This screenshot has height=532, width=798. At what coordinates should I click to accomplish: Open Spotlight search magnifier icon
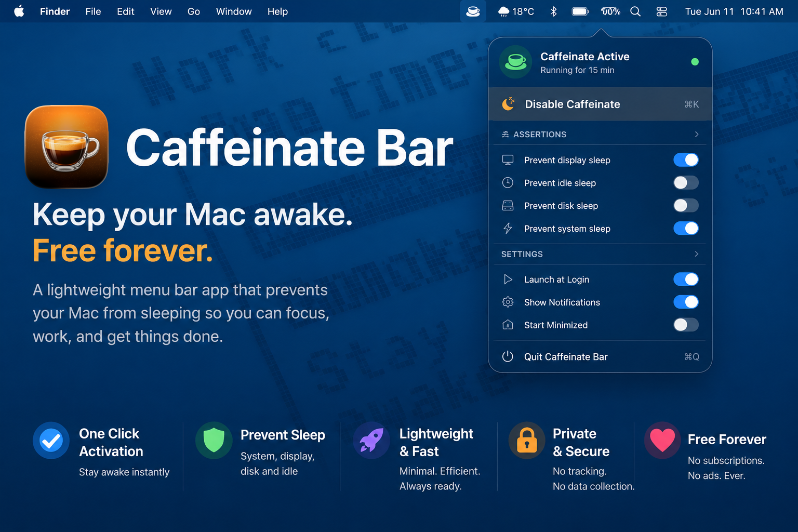[x=635, y=11]
